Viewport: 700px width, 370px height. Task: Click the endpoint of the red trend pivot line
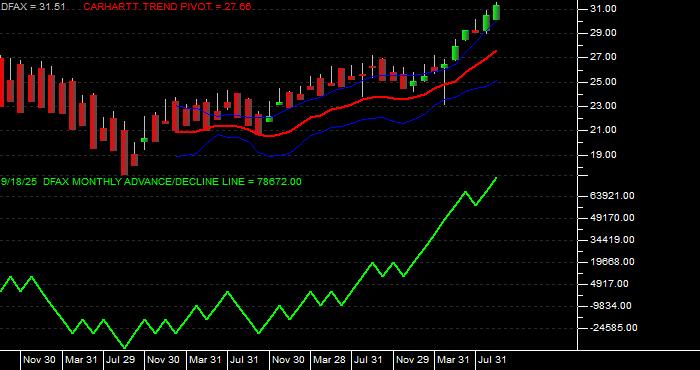click(x=496, y=51)
